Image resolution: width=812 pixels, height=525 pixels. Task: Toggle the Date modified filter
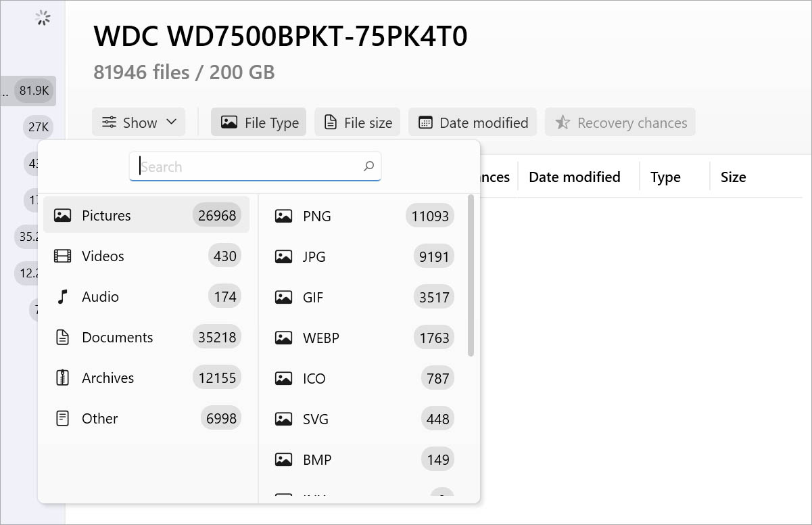click(x=472, y=122)
